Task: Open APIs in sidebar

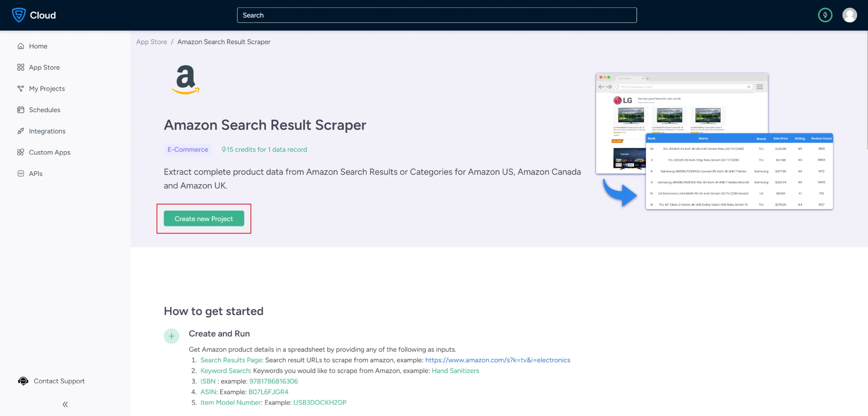Action: pos(36,174)
